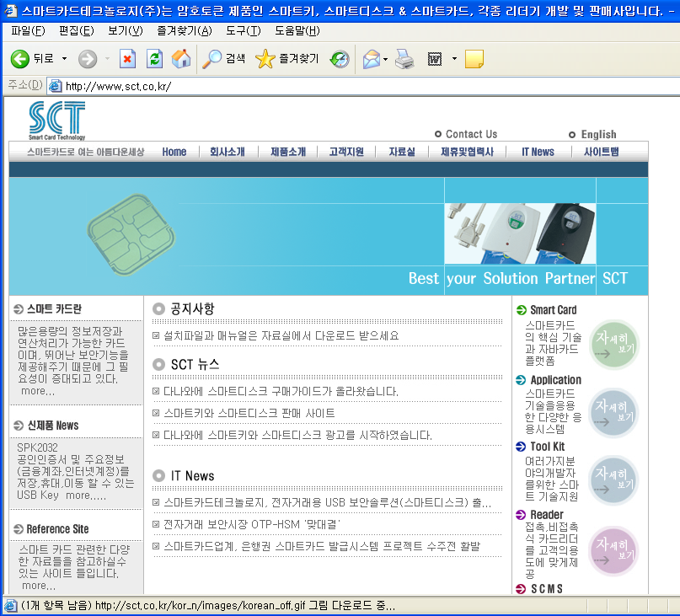This screenshot has height=616, width=680.
Task: Open the 고객지원 navigation tab
Action: (x=346, y=152)
